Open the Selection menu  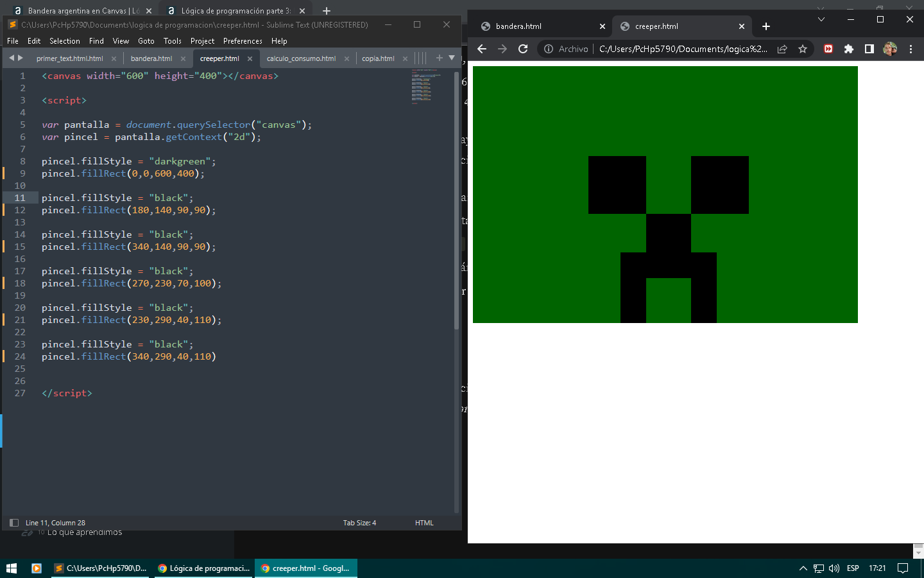(65, 41)
